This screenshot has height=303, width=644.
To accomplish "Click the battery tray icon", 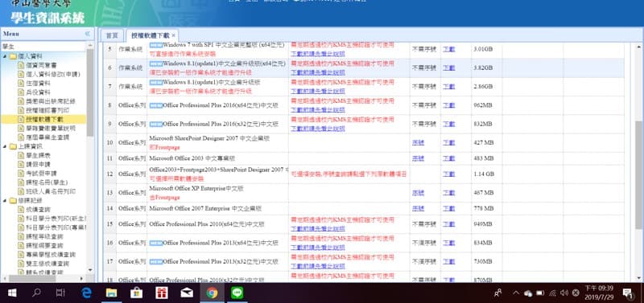I will pos(540,293).
